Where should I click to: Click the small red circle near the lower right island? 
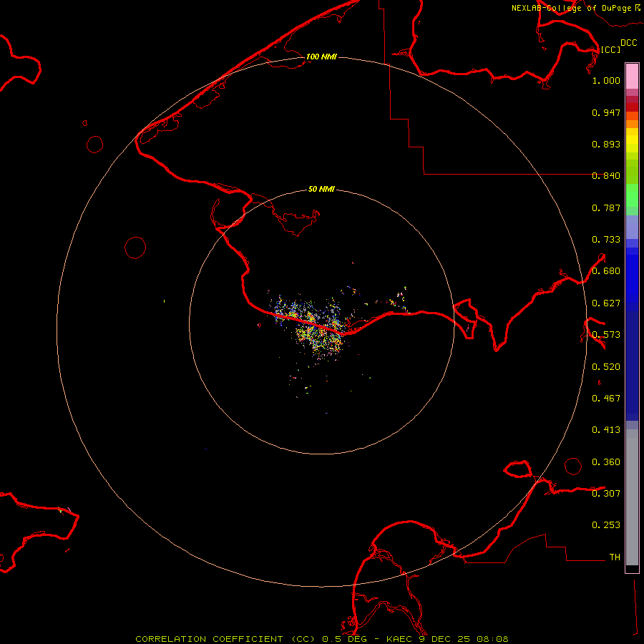(x=572, y=467)
